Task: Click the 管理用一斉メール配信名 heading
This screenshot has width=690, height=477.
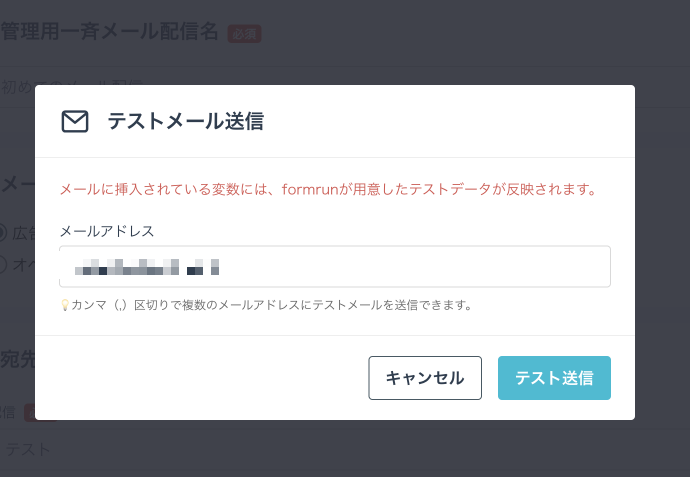Action: coord(110,32)
